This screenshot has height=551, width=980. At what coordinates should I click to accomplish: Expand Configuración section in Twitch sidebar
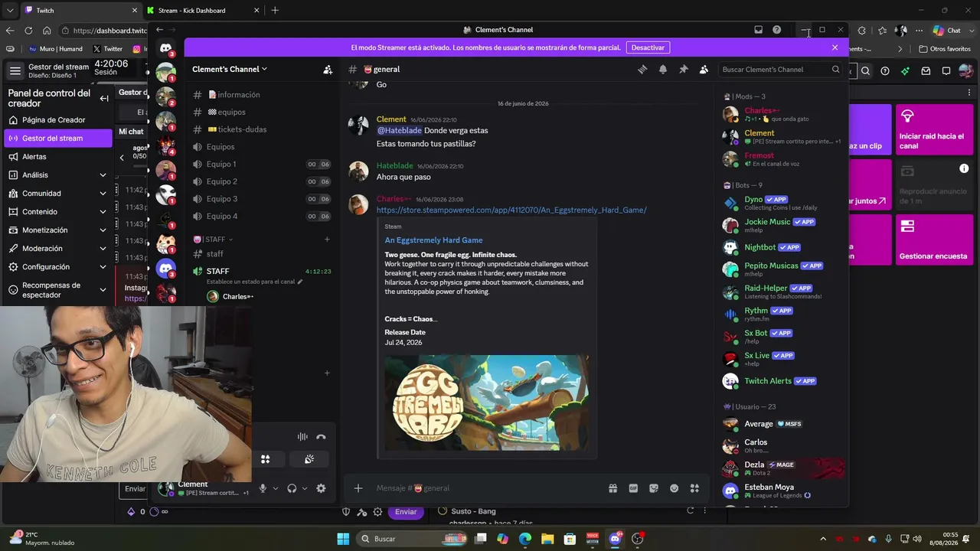pos(57,267)
